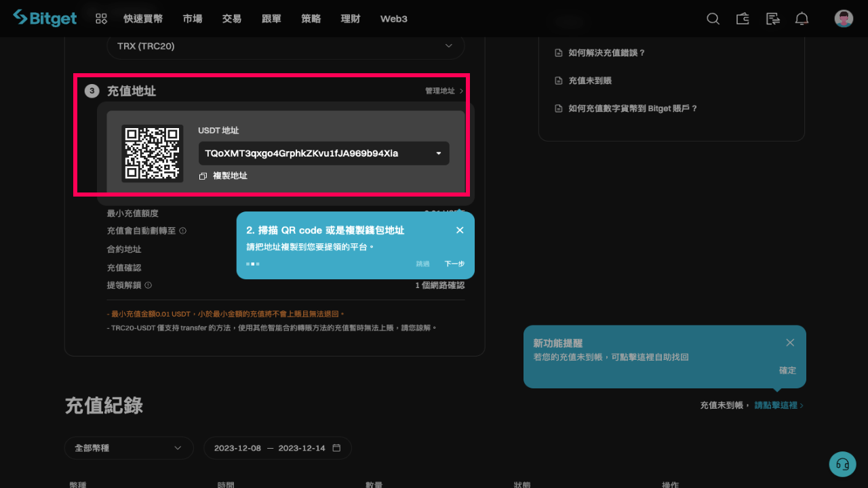Screen dimensions: 868x488
Task: Open the wallet icon in header
Action: click(743, 19)
